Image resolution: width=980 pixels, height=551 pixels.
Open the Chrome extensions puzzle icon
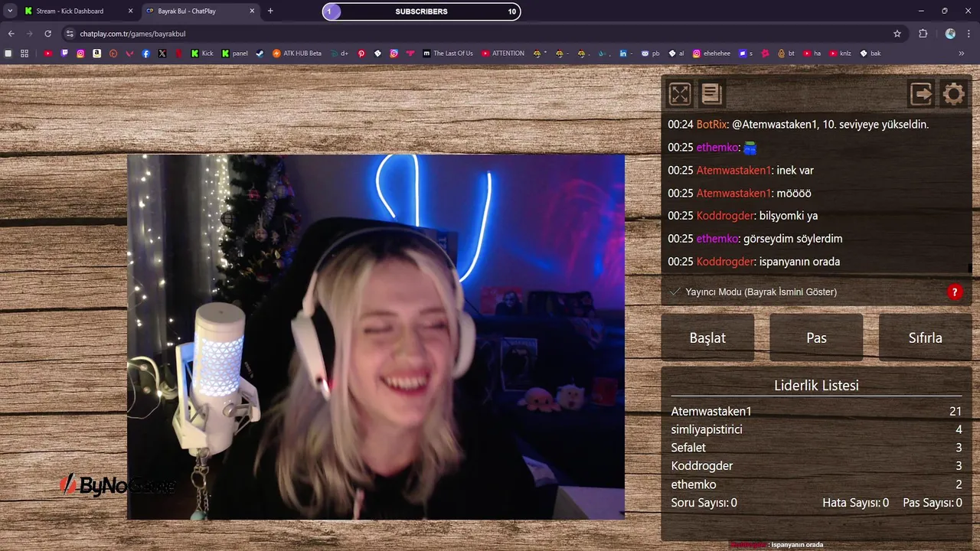tap(923, 34)
